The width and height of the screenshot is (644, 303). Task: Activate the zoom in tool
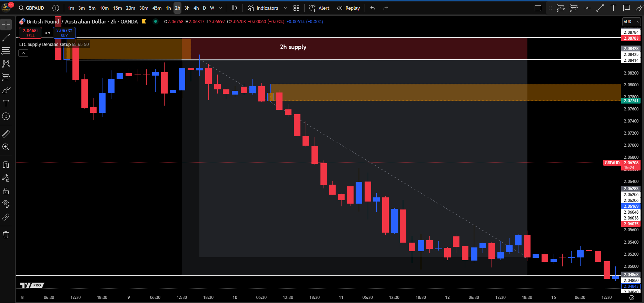[x=6, y=147]
